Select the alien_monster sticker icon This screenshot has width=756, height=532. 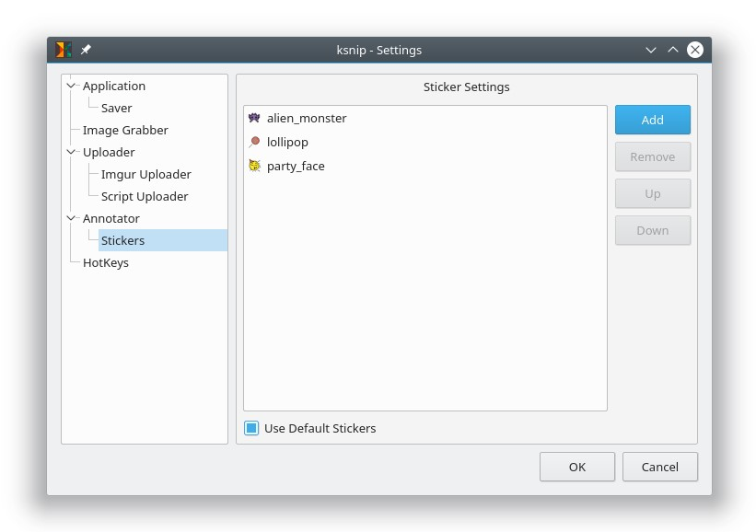tap(254, 118)
